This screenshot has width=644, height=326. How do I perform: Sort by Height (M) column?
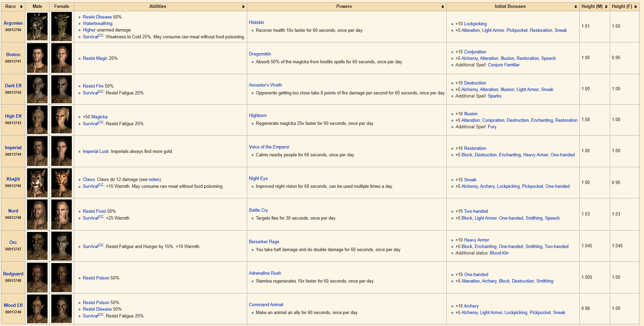pos(606,7)
